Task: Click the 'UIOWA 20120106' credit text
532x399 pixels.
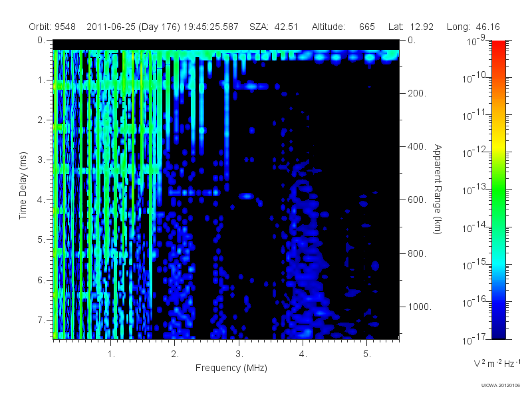Action: [501, 385]
